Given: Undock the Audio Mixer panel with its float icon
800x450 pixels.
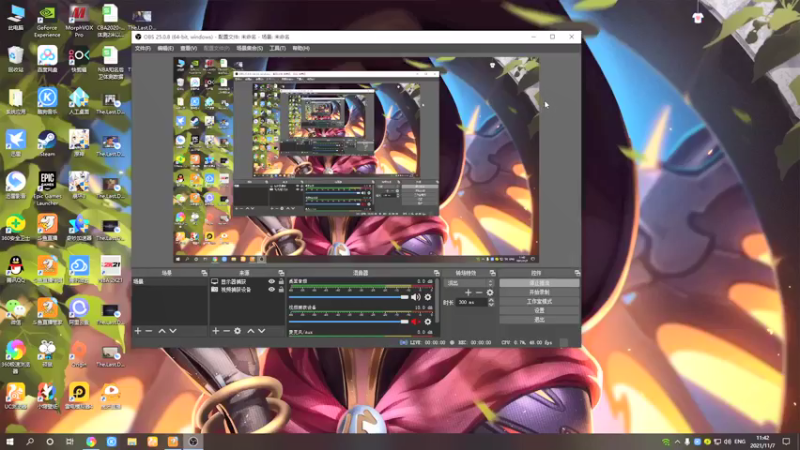Looking at the screenshot, I should pyautogui.click(x=436, y=273).
